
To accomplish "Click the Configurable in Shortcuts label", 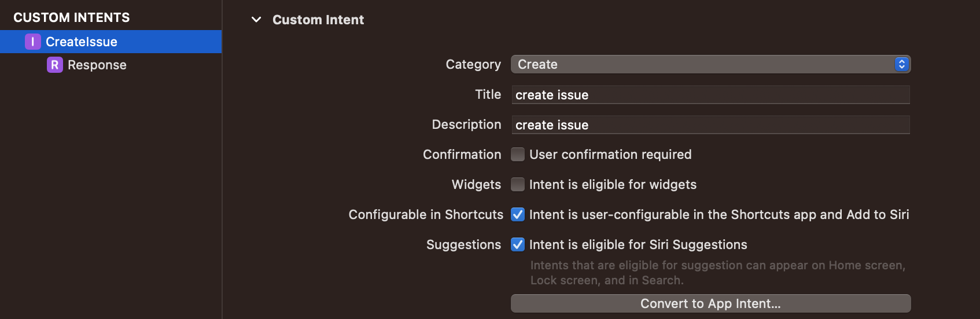I will coord(426,214).
